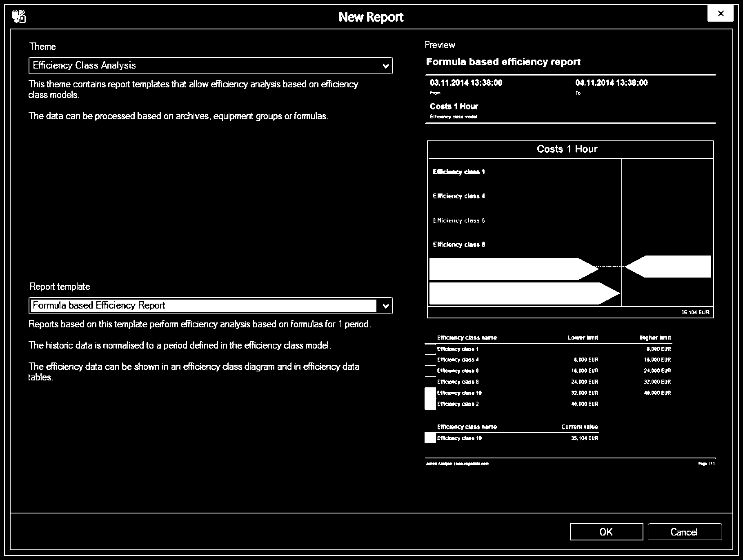The width and height of the screenshot is (743, 560).
Task: Click the Report template label
Action: point(60,287)
